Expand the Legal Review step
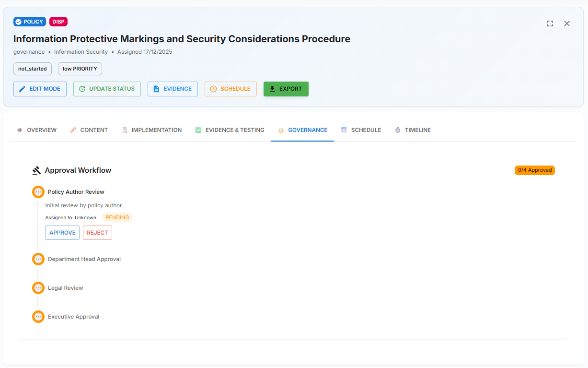The height and width of the screenshot is (368, 588). click(66, 288)
